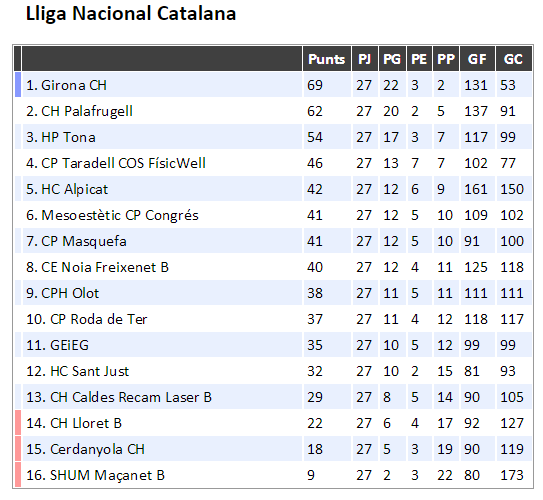The width and height of the screenshot is (543, 500).
Task: Click the PE column header
Action: click(419, 59)
